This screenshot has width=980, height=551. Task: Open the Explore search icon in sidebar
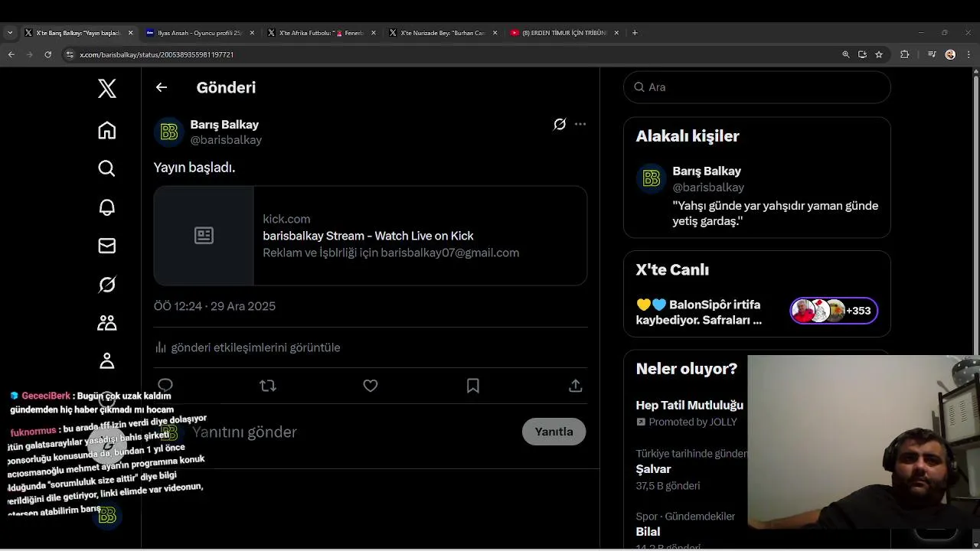pos(107,168)
